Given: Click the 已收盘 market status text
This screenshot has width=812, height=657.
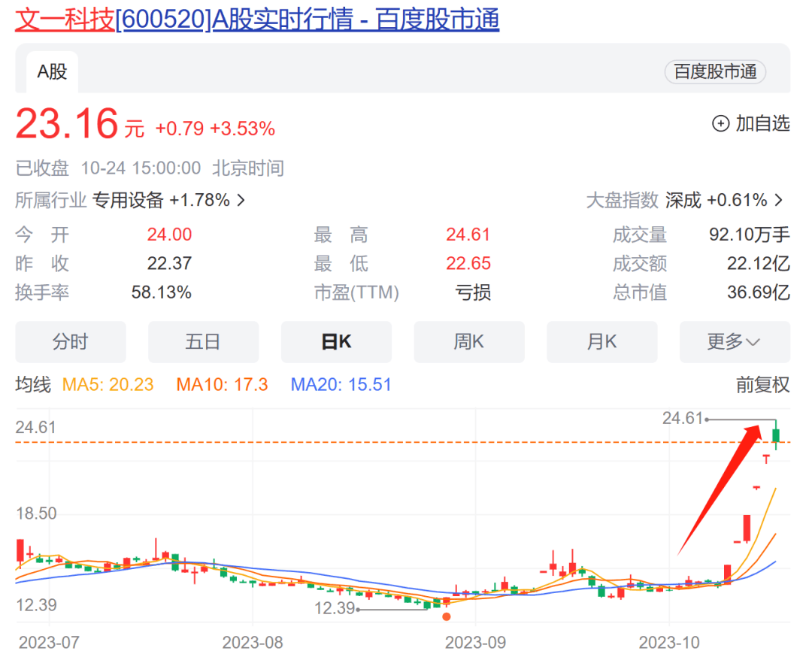Looking at the screenshot, I should click(42, 168).
